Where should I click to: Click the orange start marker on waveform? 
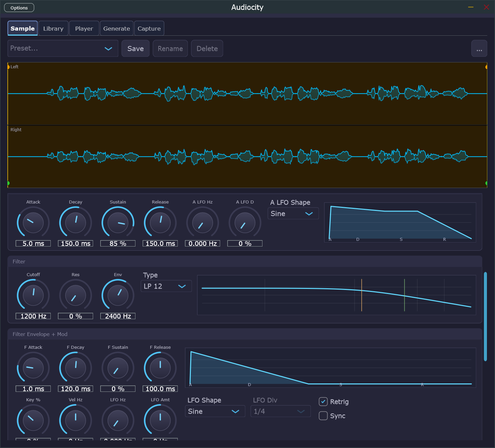(8, 67)
